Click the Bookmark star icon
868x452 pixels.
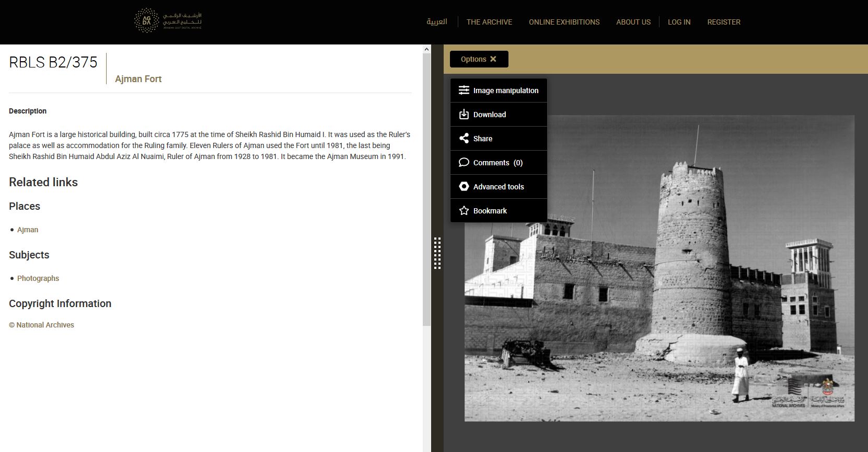(464, 210)
